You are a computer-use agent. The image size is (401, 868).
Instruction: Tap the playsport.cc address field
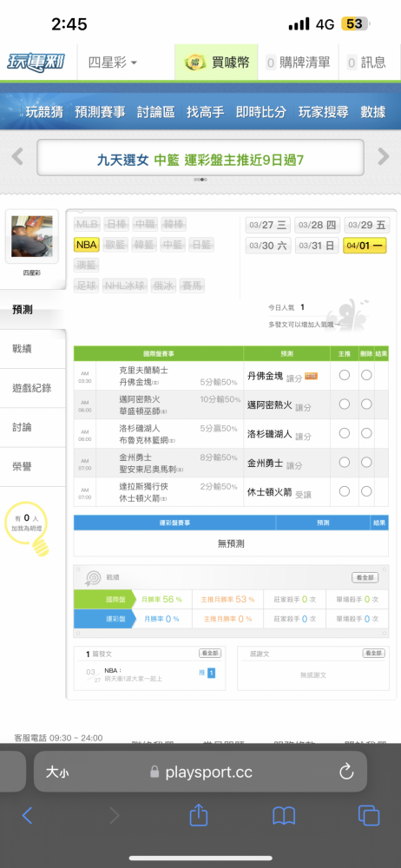(200, 772)
